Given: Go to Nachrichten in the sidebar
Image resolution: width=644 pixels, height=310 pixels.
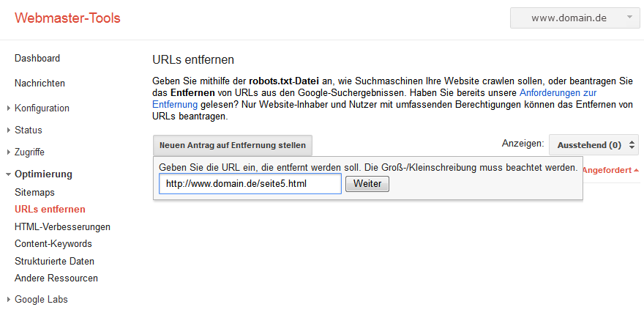Looking at the screenshot, I should pos(40,84).
